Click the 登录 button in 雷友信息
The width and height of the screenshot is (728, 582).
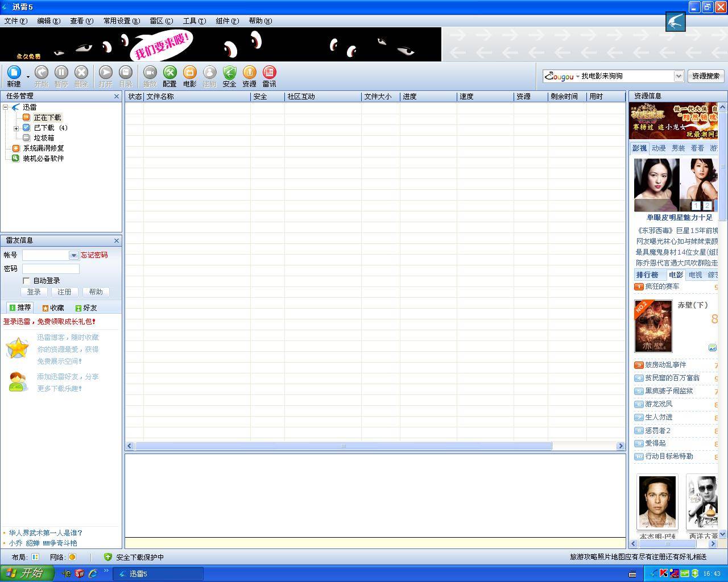(x=34, y=292)
